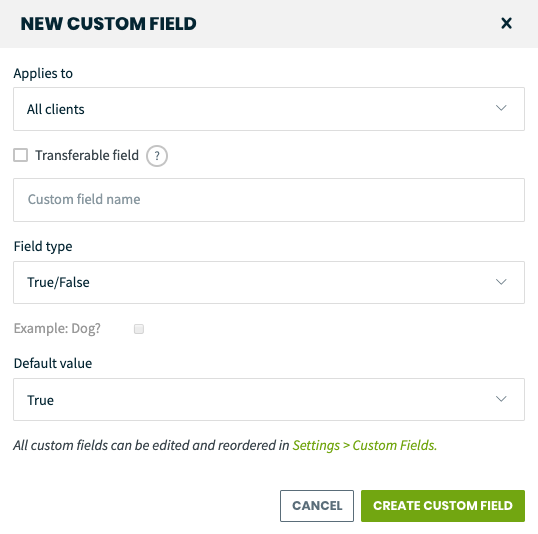Click the chevron arrow in Default value box

(501, 399)
